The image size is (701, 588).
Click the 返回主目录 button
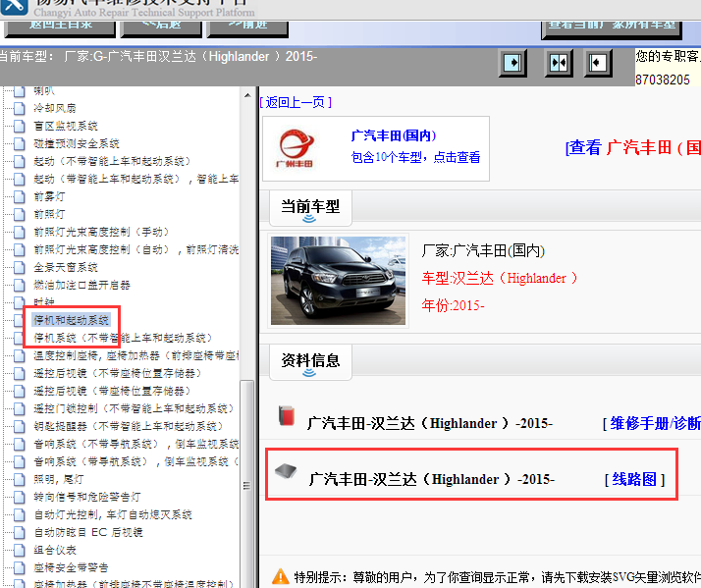60,27
